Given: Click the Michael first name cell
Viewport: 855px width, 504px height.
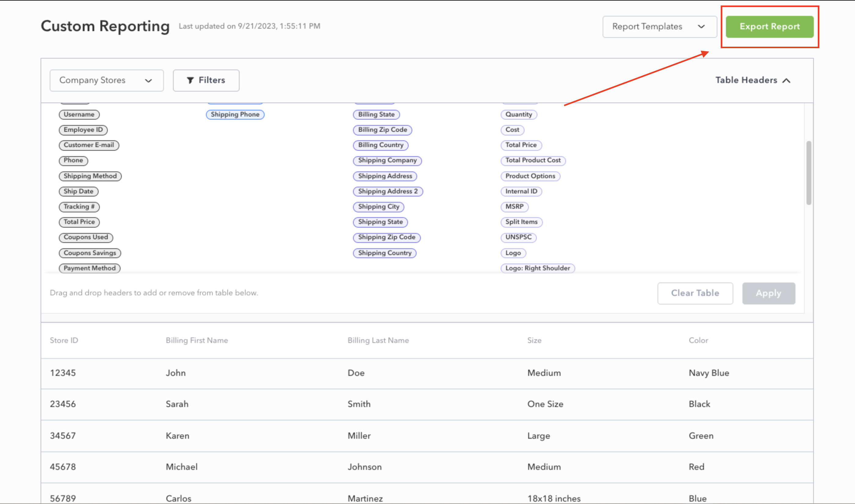Looking at the screenshot, I should click(181, 467).
